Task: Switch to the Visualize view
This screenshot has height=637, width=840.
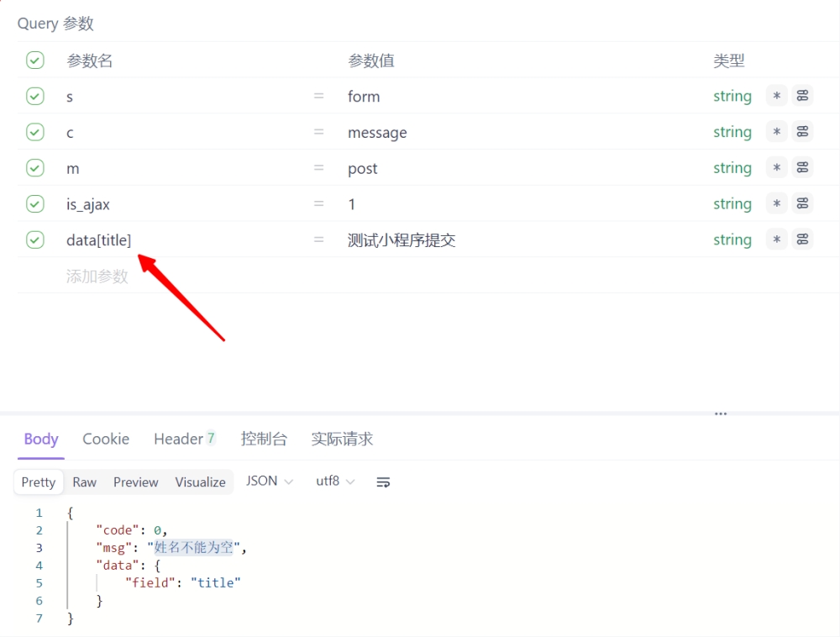Action: [x=200, y=482]
